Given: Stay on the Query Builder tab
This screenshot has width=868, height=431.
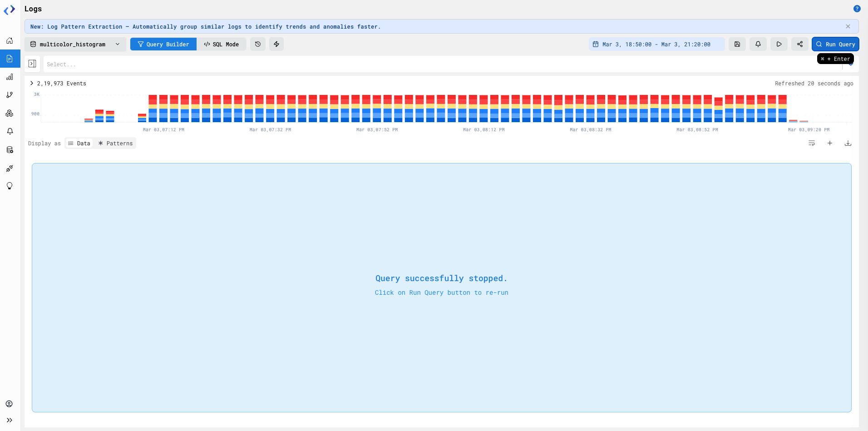Looking at the screenshot, I should click(x=163, y=44).
